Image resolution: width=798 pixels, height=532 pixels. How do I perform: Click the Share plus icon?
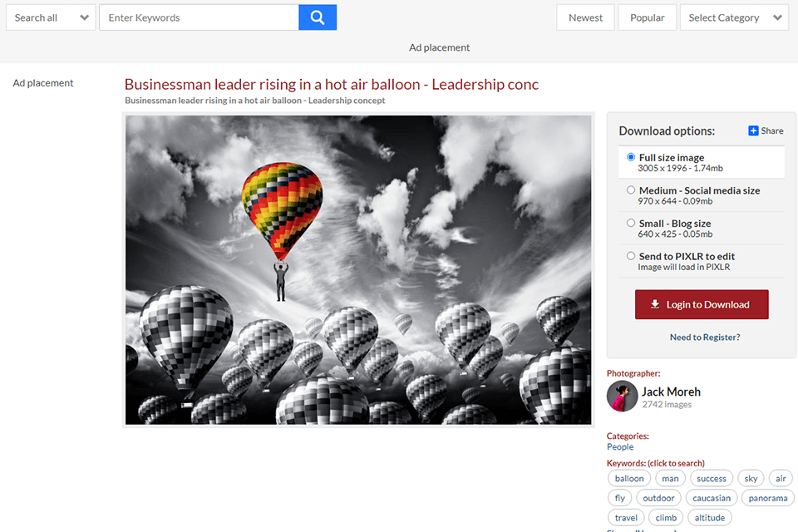(753, 131)
